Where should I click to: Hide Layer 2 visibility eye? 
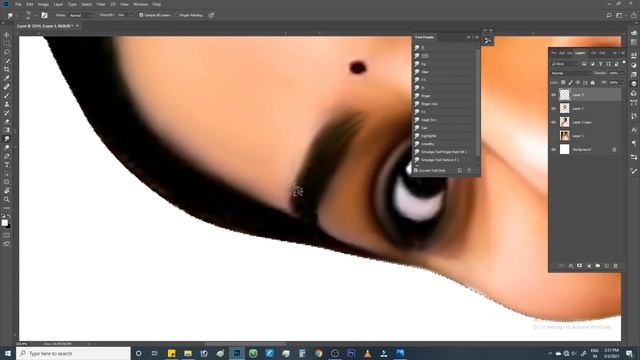pos(553,109)
